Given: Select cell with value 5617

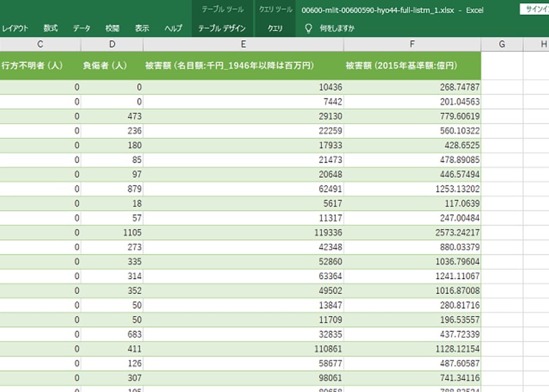Looking at the screenshot, I should point(244,204).
